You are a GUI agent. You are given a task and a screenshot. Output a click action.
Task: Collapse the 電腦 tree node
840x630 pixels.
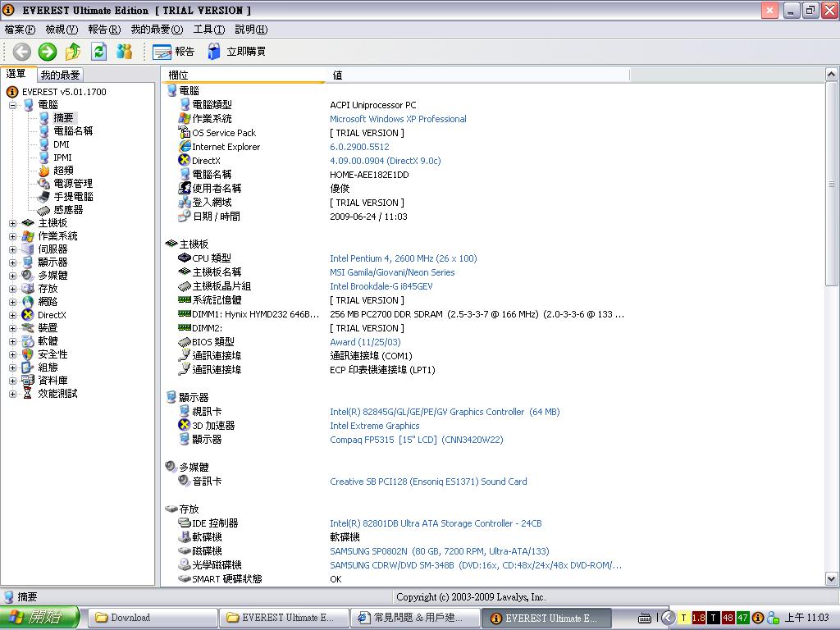[x=12, y=105]
